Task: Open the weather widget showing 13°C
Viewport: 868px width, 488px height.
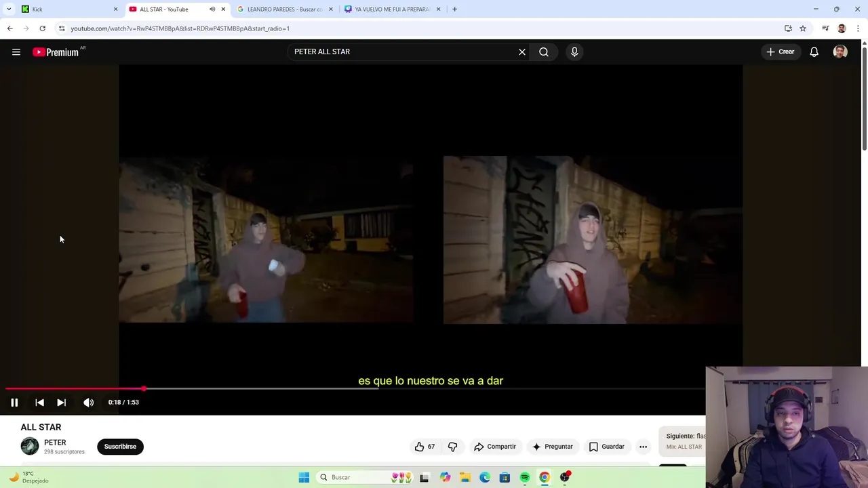Action: click(x=28, y=477)
